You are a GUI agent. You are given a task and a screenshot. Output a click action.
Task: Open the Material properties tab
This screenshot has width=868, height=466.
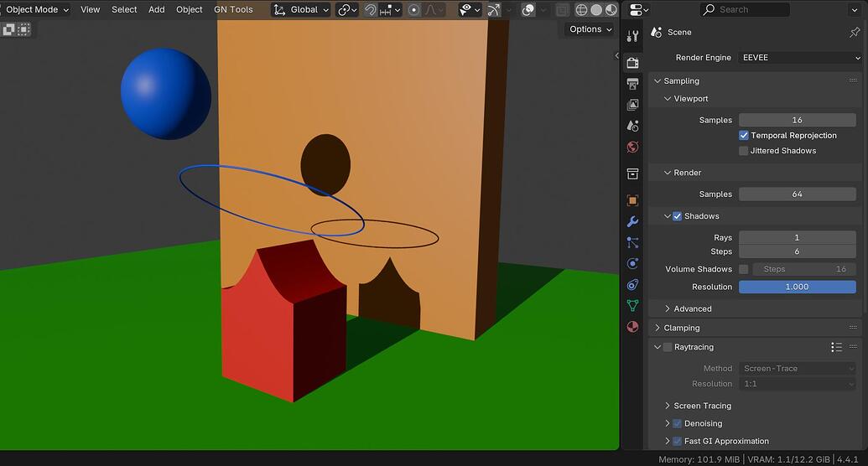632,327
